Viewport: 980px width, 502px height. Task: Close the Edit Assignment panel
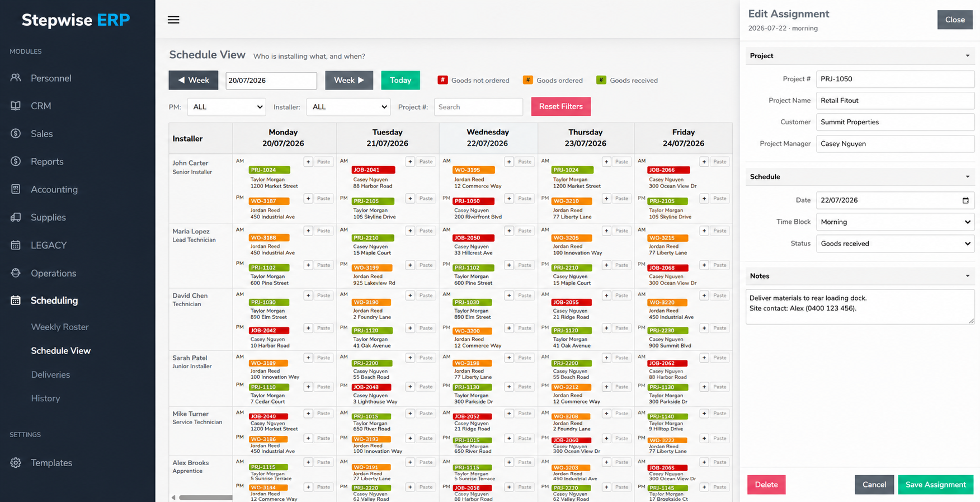955,20
